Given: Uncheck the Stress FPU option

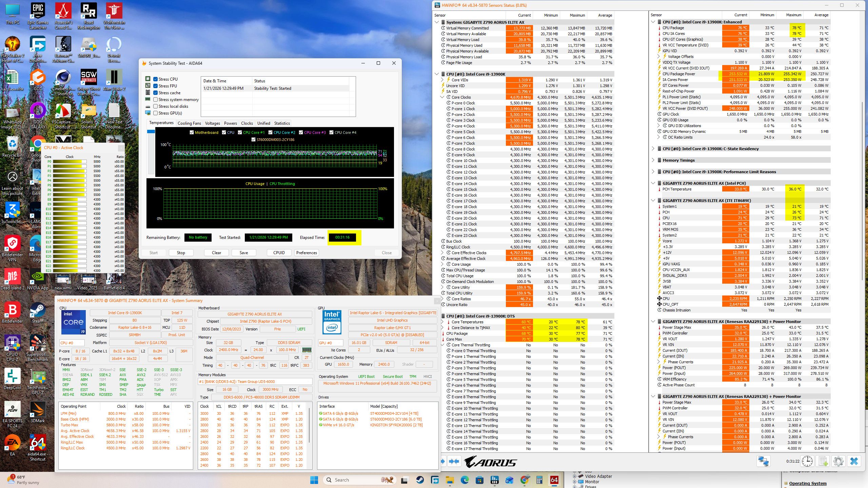Looking at the screenshot, I should click(x=156, y=86).
